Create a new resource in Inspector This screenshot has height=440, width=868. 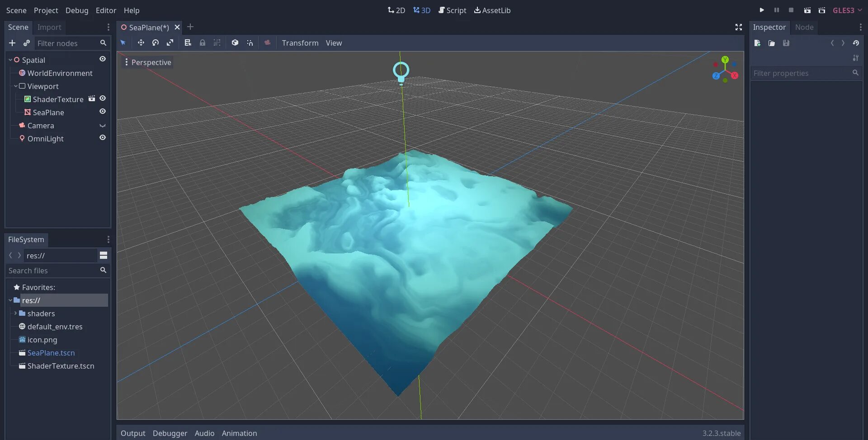tap(757, 43)
